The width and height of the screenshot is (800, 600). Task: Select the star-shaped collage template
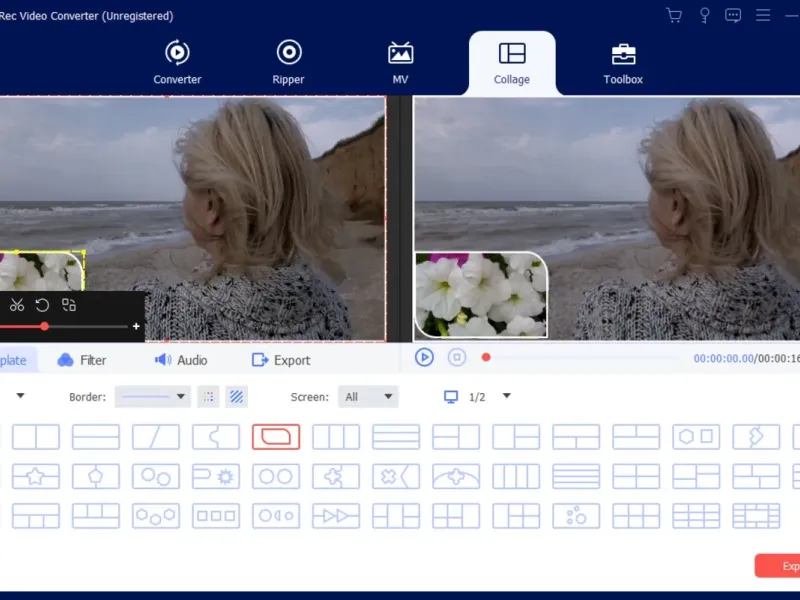click(36, 476)
